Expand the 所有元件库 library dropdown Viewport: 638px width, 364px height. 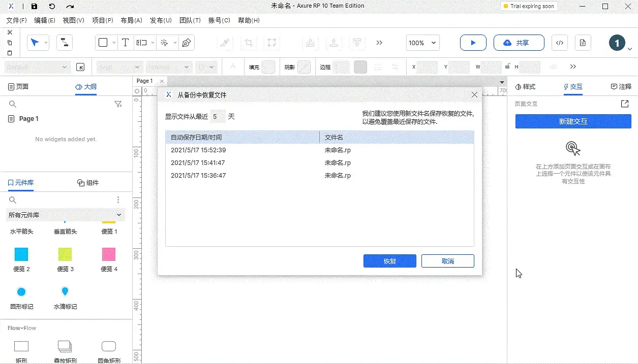pyautogui.click(x=65, y=215)
